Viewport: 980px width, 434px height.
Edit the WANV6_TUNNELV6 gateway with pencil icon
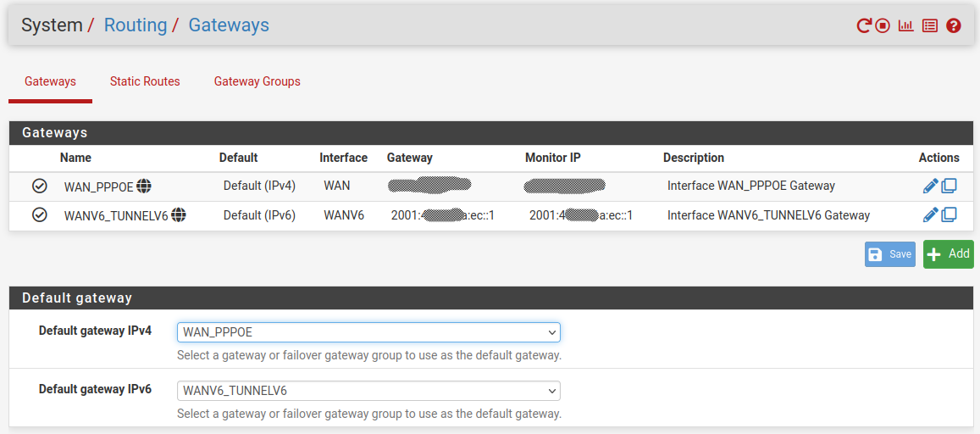click(930, 215)
